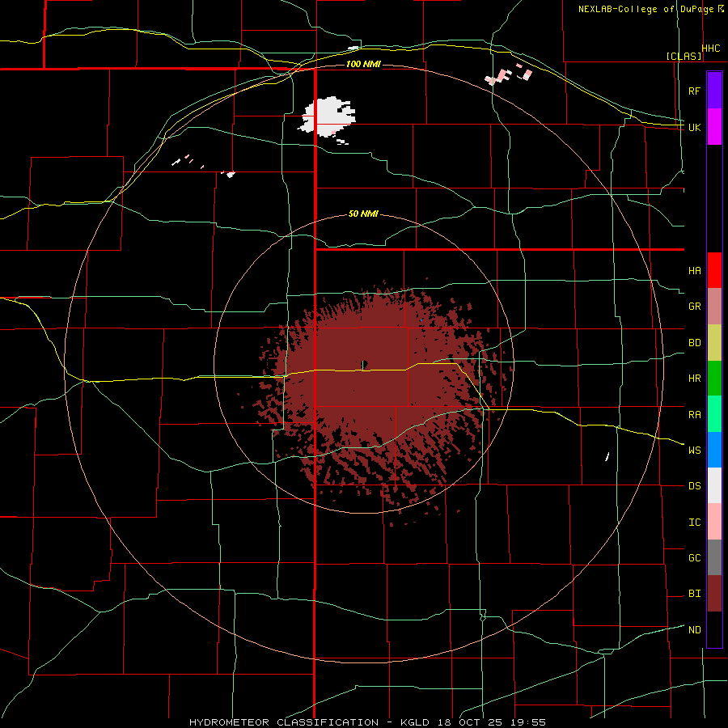Select the GR dusty-pink legend swatch
Viewport: 728px width, 728px height.
click(714, 307)
